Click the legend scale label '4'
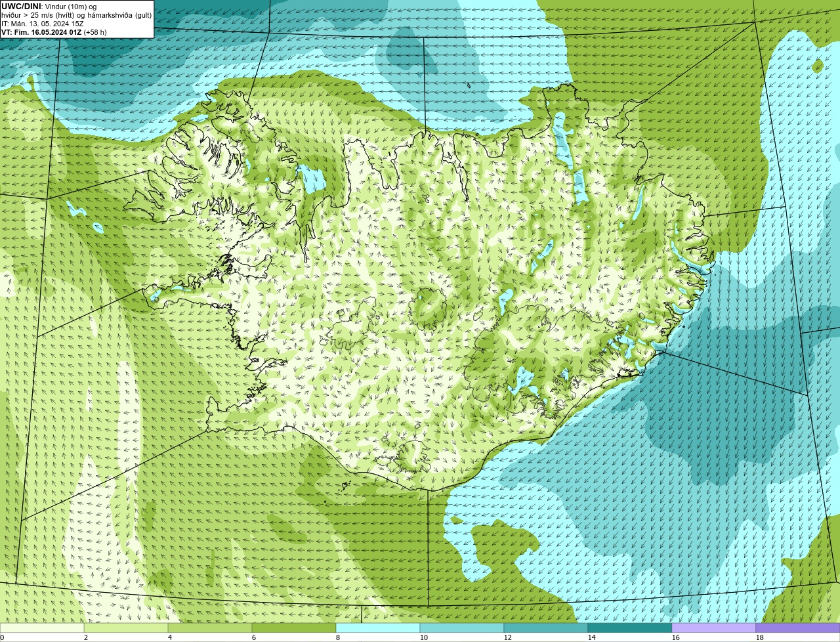 point(170,637)
